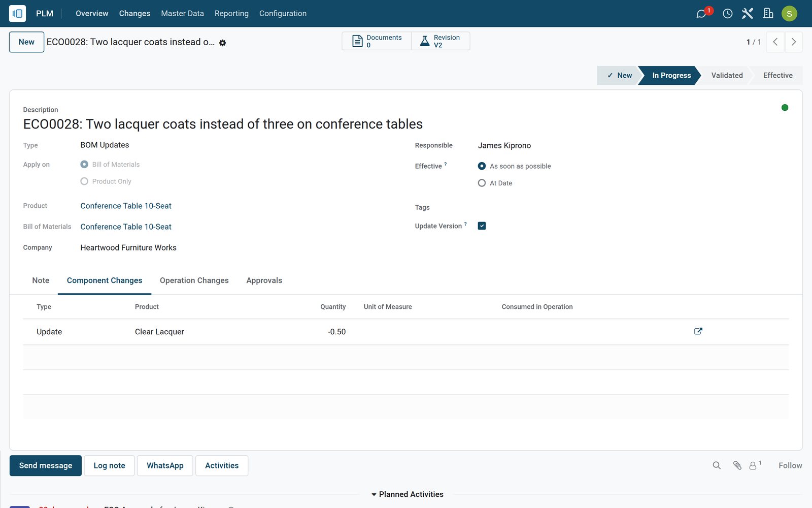Switch to the Operation Changes tab
This screenshot has height=508, width=812.
click(x=194, y=280)
